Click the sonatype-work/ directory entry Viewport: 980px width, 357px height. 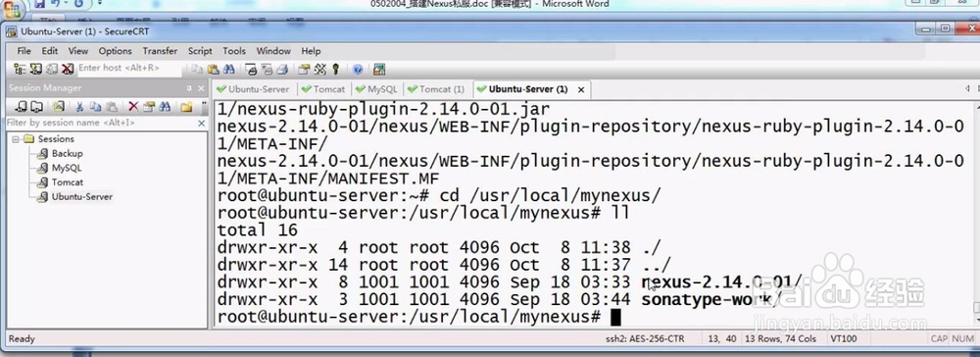pyautogui.click(x=711, y=300)
